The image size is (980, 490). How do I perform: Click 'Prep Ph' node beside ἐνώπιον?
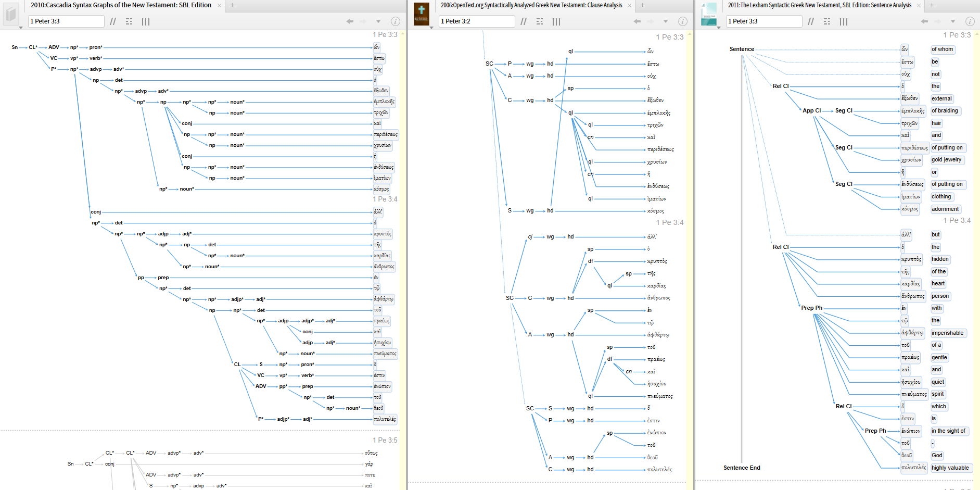click(x=875, y=431)
